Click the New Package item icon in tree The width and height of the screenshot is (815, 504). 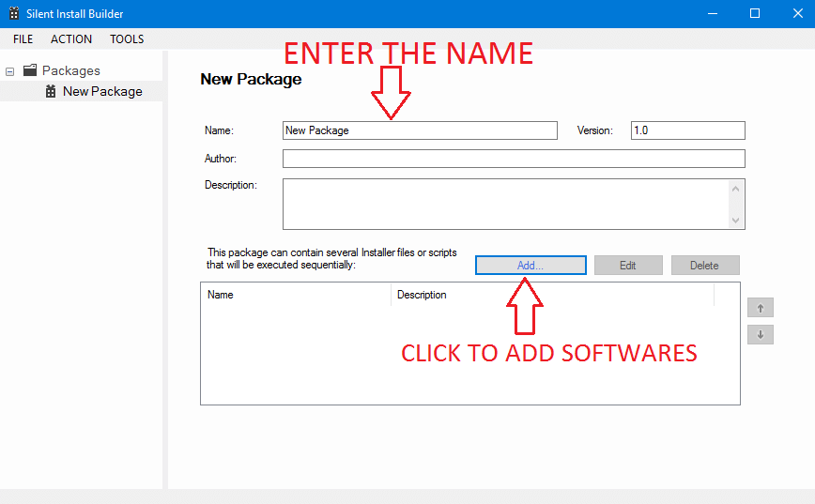tap(51, 91)
